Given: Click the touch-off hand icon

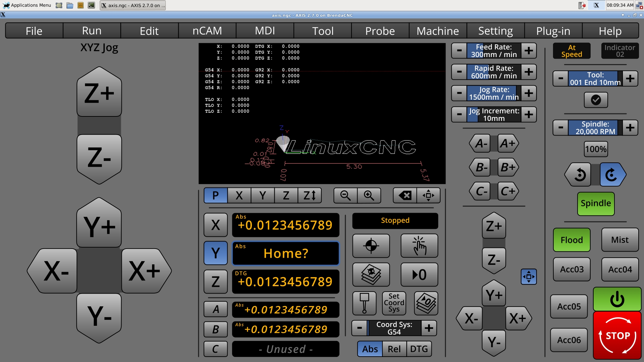Looking at the screenshot, I should [x=419, y=246].
